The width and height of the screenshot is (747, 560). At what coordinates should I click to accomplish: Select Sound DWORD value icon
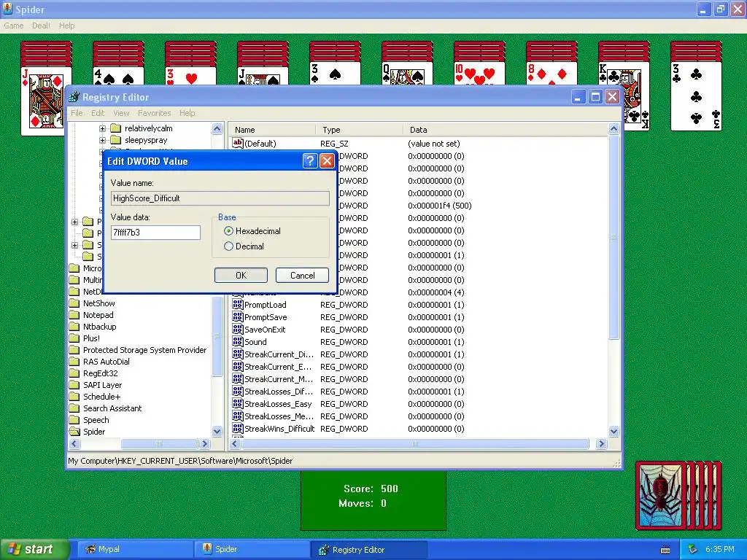(x=238, y=341)
